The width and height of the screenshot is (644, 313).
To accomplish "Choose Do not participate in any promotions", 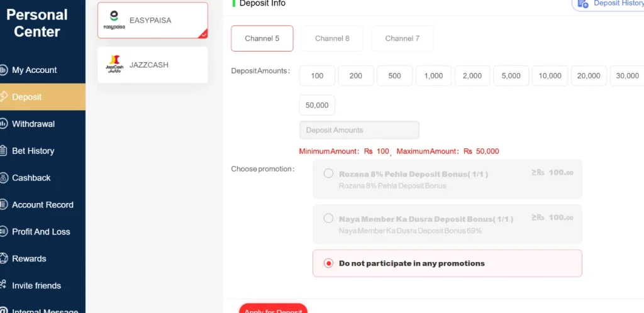I will [328, 263].
